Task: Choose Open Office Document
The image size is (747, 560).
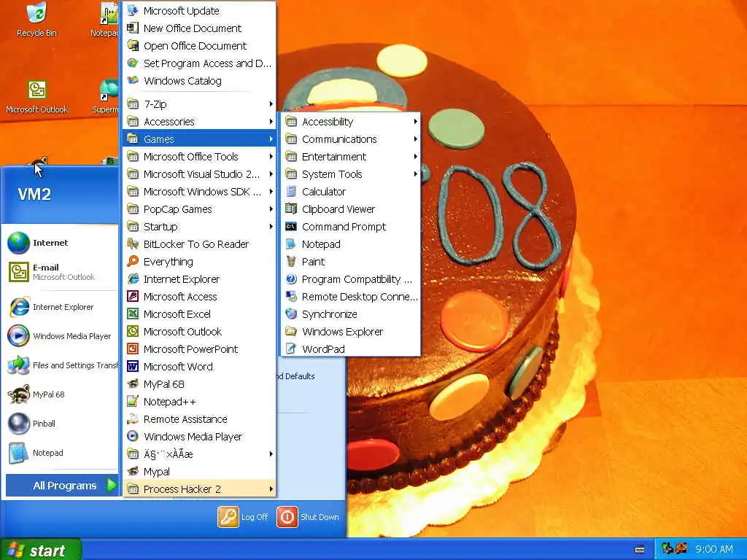Action: click(x=200, y=46)
